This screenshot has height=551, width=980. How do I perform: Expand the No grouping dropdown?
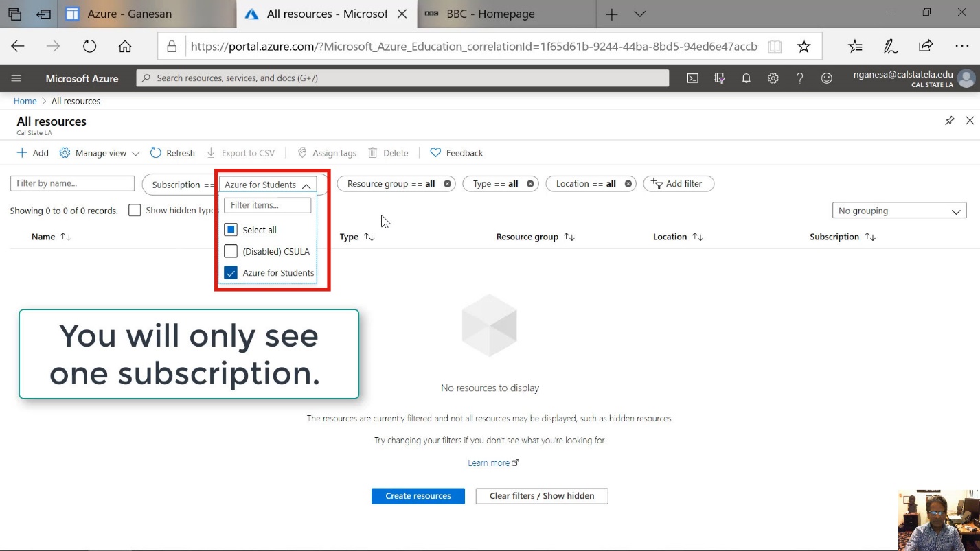pos(898,211)
